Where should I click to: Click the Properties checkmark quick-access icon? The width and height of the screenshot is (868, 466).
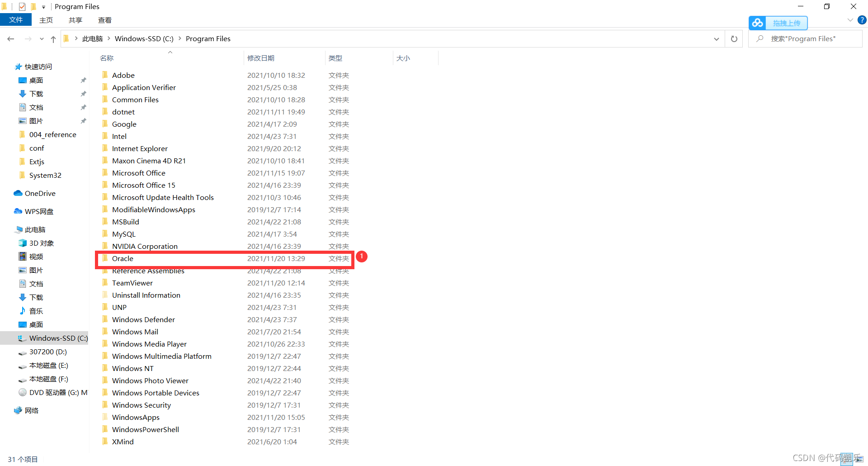22,6
